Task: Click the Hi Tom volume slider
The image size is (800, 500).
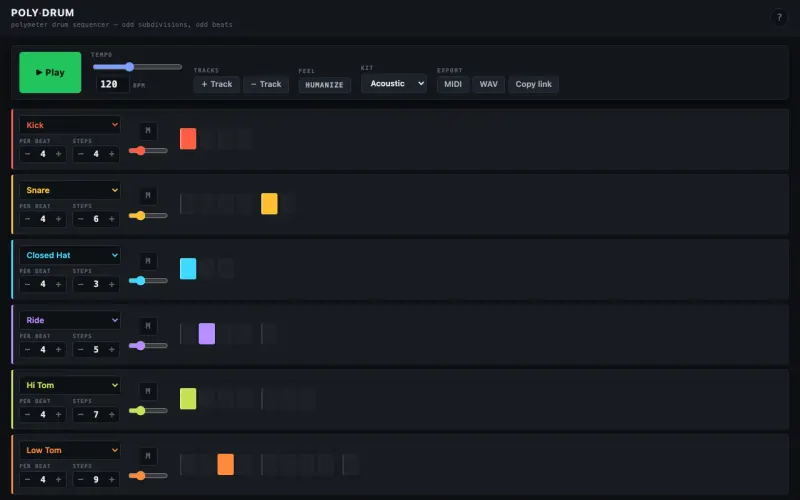Action: coord(148,411)
